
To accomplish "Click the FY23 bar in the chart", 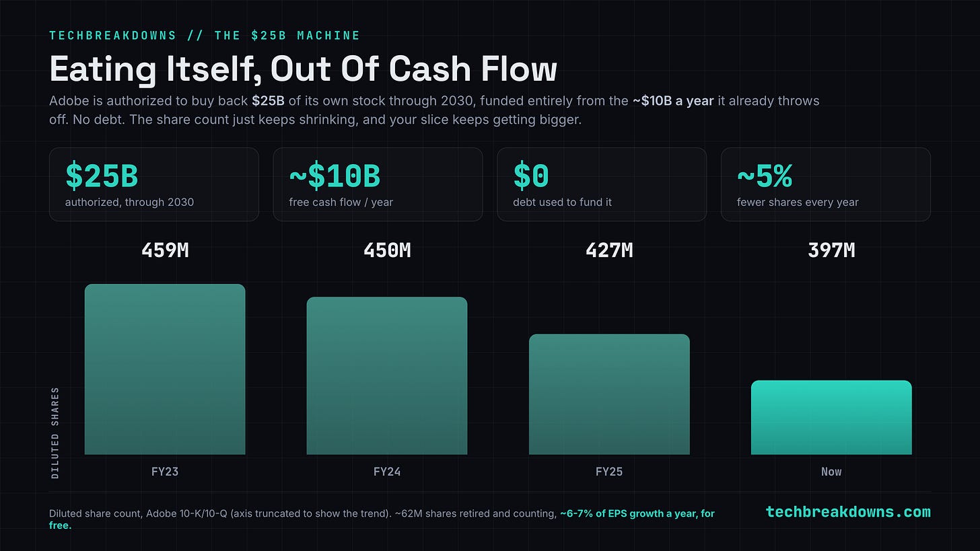I will pos(165,369).
